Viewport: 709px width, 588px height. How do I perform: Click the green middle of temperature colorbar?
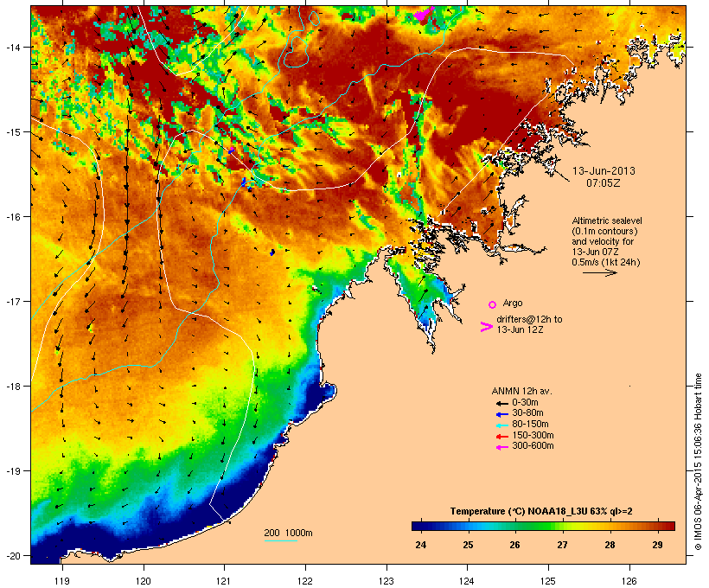click(x=538, y=526)
